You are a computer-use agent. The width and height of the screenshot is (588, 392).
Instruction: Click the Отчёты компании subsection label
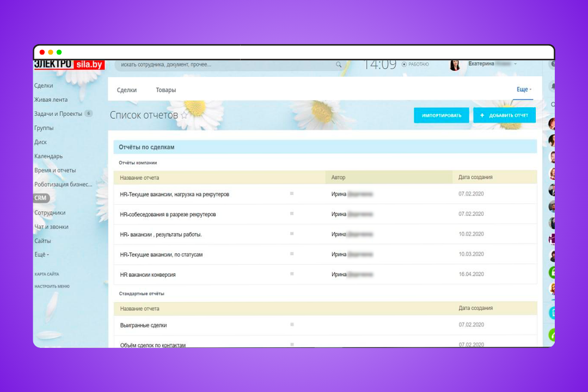pyautogui.click(x=138, y=163)
